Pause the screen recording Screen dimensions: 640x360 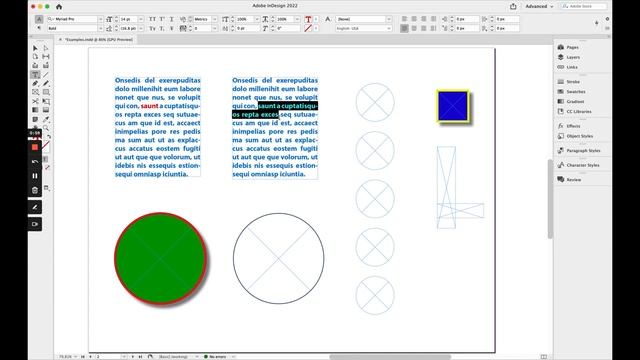pos(35,176)
